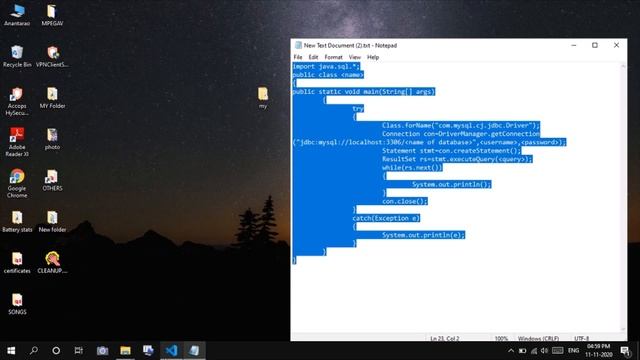This screenshot has width=640, height=360.
Task: Launch Google Chrome from desktop
Action: (17, 183)
